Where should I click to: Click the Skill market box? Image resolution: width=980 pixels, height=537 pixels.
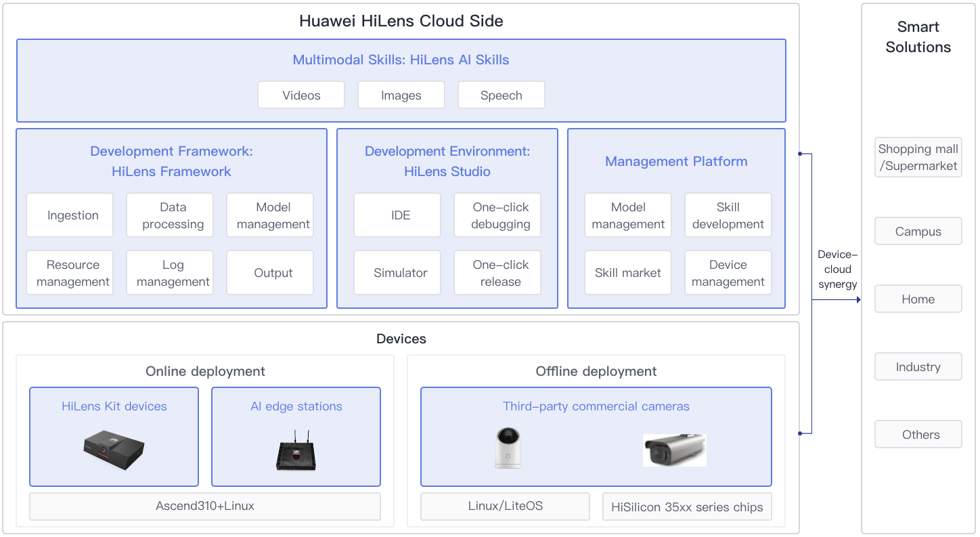click(628, 273)
